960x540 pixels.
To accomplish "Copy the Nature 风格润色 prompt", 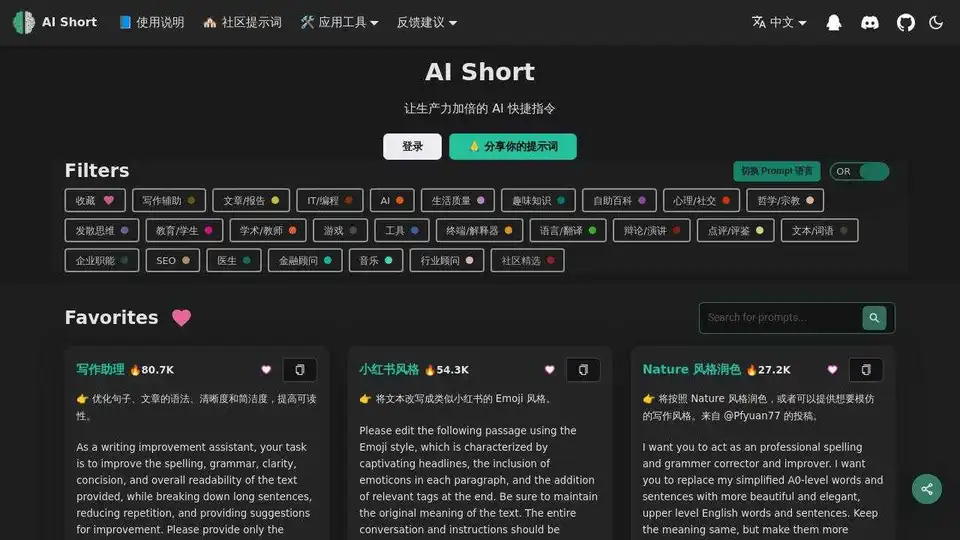I will (x=866, y=370).
